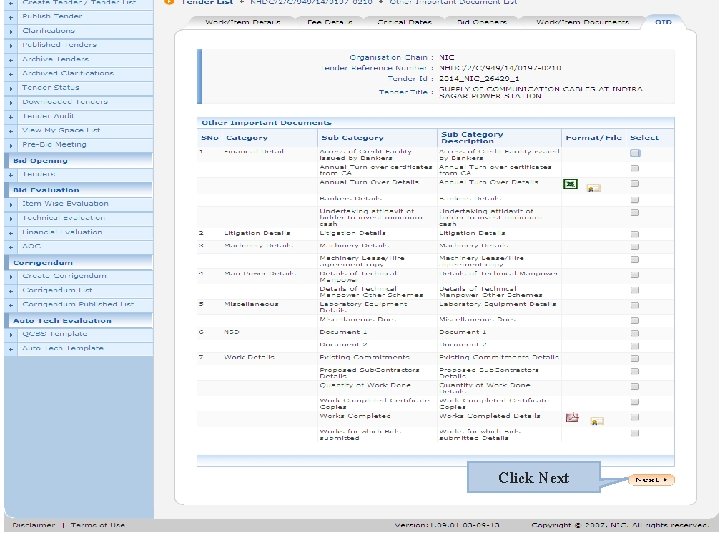
Task: Select the OID tab
Action: [x=663, y=22]
